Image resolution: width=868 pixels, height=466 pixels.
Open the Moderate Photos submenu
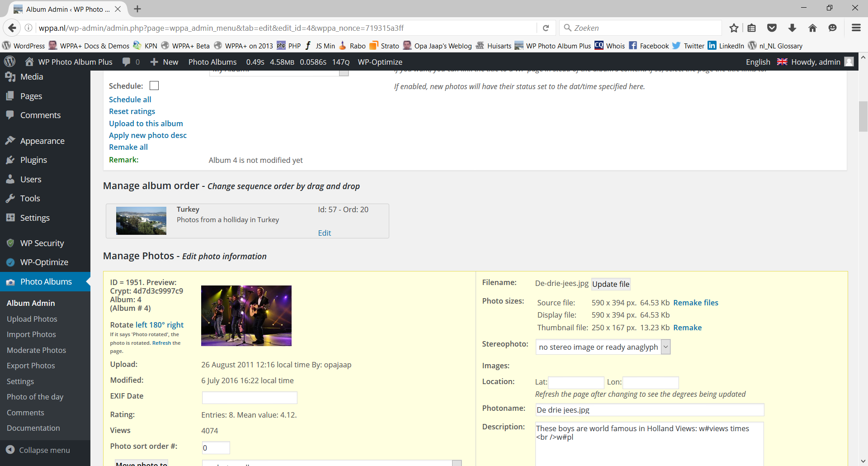[x=36, y=350]
